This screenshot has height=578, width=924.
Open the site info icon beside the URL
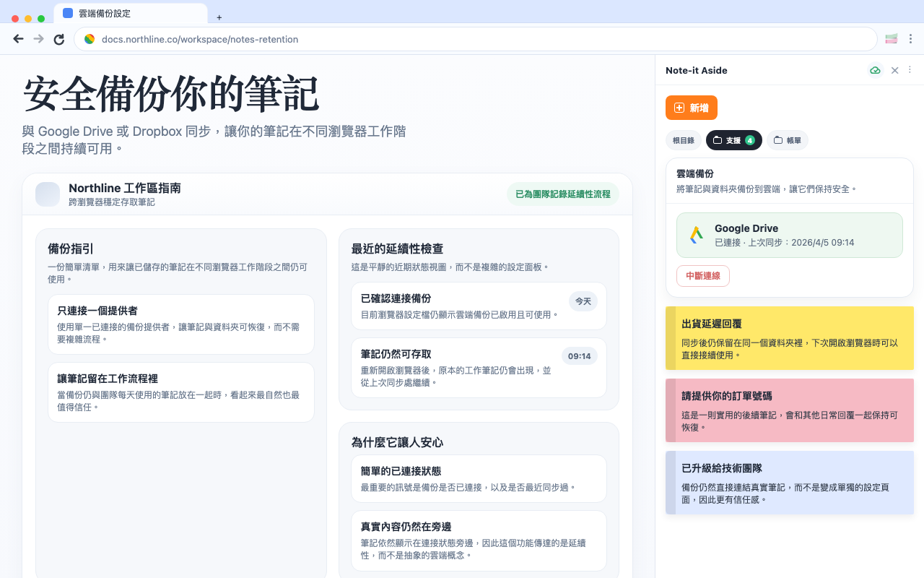(x=90, y=39)
